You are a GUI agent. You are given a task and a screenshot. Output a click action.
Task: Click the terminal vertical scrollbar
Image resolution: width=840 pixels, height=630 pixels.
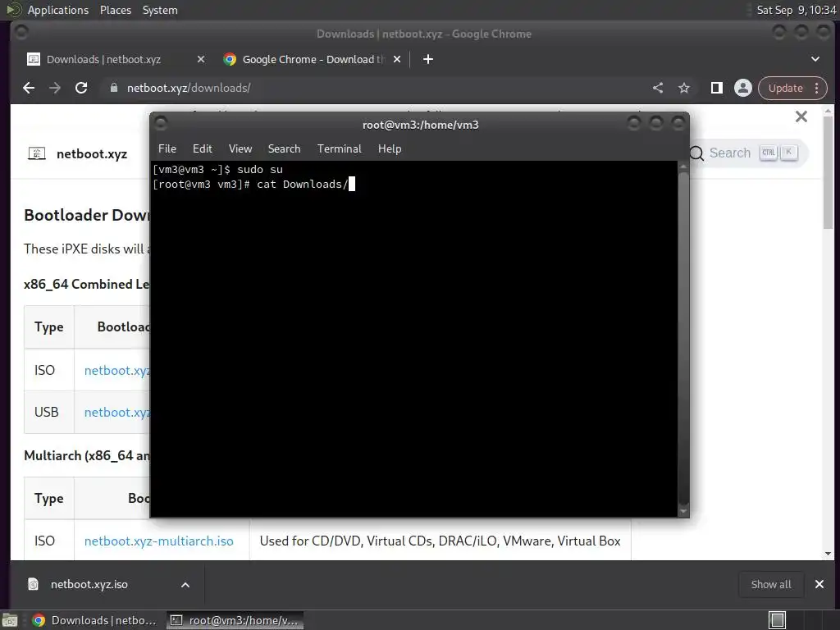tap(683, 339)
